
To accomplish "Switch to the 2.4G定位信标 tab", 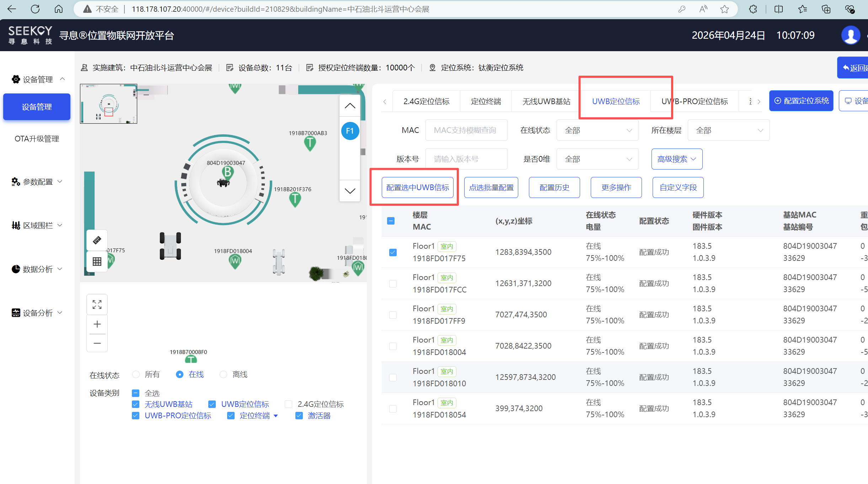I will [426, 102].
